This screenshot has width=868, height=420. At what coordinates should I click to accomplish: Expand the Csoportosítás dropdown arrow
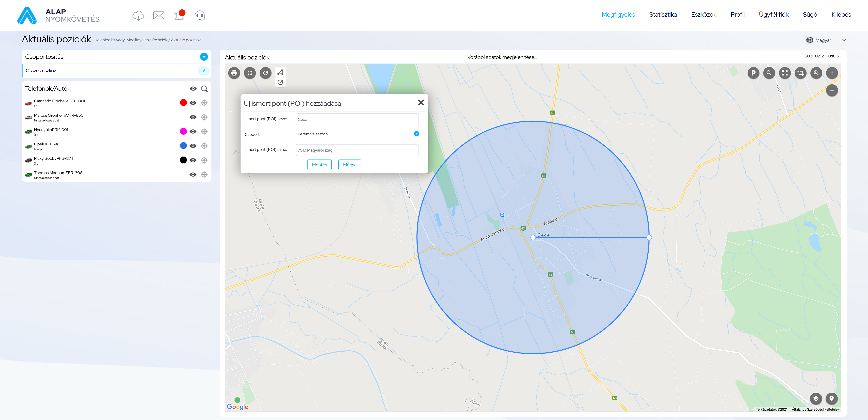[204, 57]
